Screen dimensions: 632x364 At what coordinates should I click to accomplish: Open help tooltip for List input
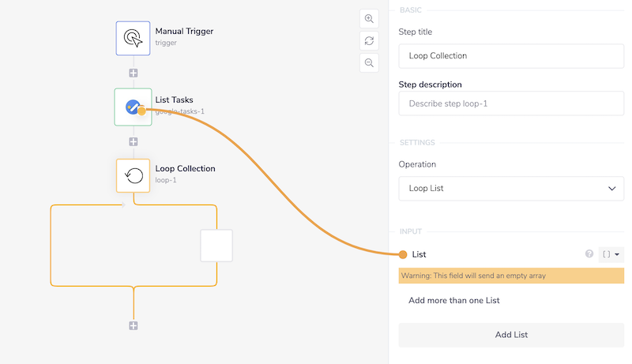[x=589, y=254]
